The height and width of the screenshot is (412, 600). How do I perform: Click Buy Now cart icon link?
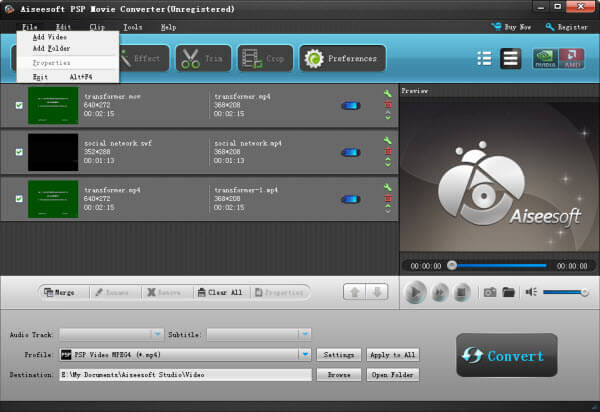[511, 27]
